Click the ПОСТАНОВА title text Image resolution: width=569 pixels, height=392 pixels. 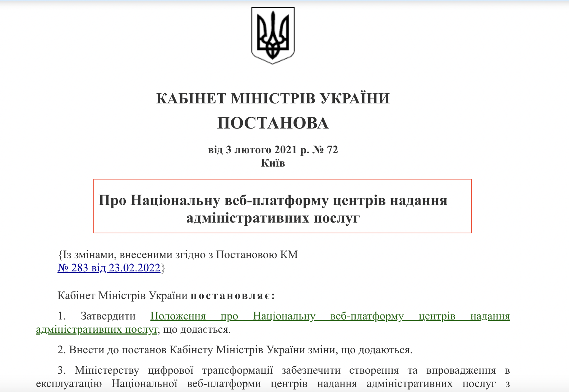click(x=273, y=123)
